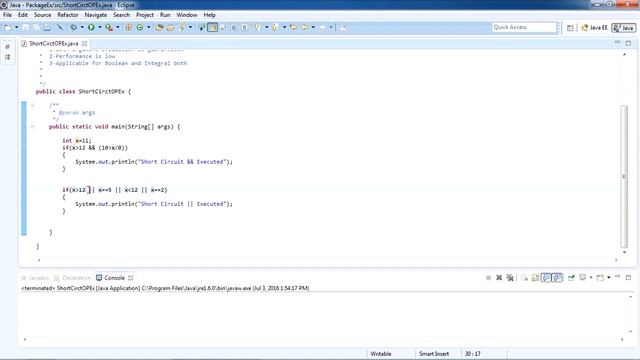Minimize the Console view
Screen dimensions: 640x360
(618, 277)
